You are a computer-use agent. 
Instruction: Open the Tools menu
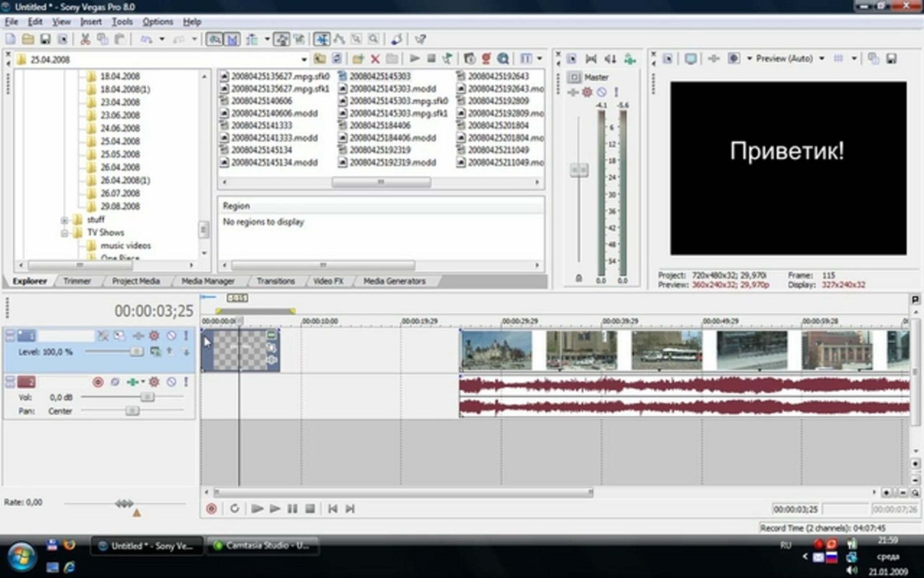click(x=122, y=22)
